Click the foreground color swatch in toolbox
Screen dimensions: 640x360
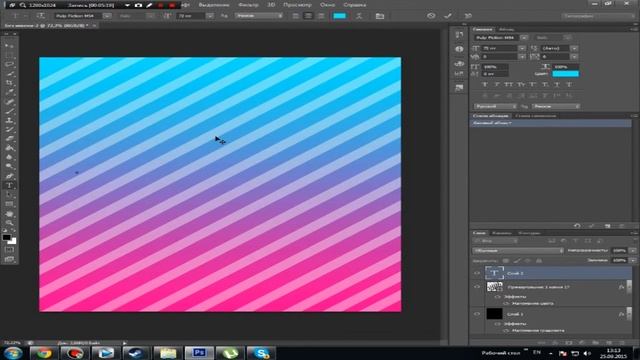tap(7, 237)
